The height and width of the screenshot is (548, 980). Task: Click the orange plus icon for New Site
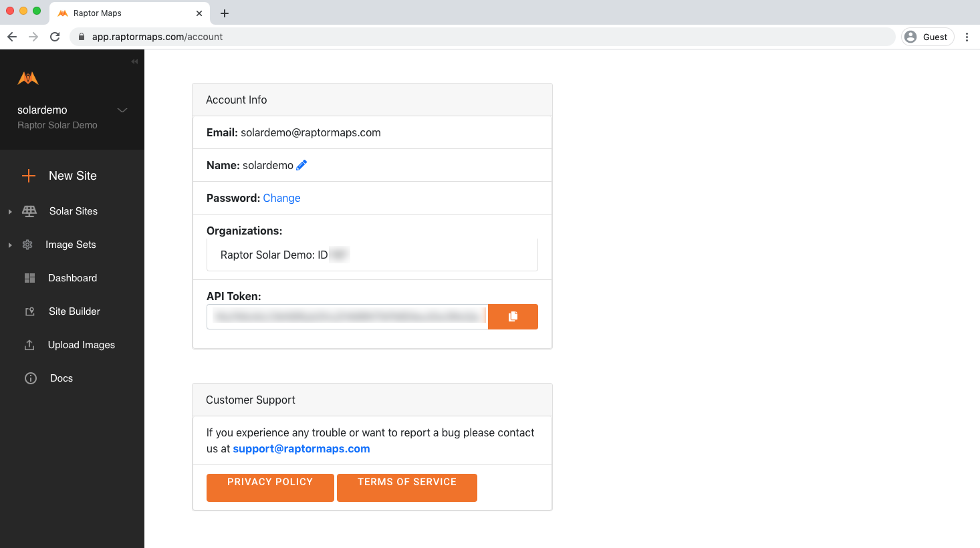pos(29,176)
